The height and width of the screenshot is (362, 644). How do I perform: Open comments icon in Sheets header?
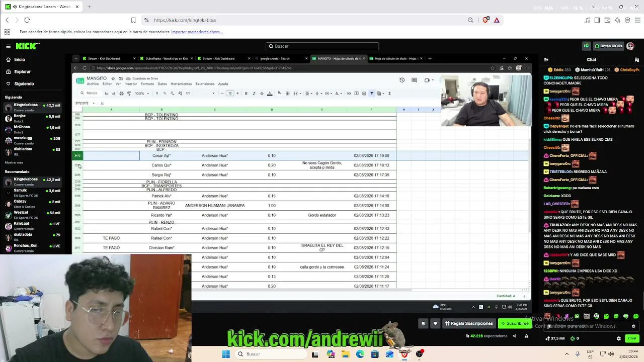(x=414, y=80)
